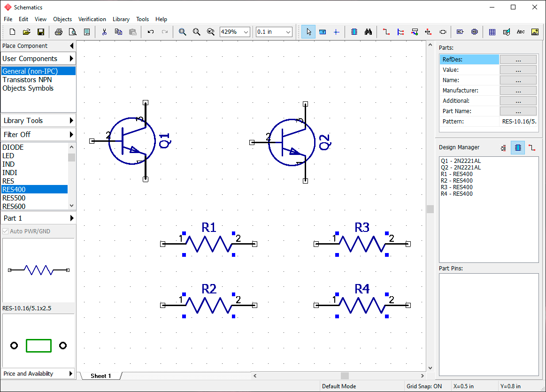Open the View menu
The height and width of the screenshot is (392, 546).
pyautogui.click(x=40, y=19)
